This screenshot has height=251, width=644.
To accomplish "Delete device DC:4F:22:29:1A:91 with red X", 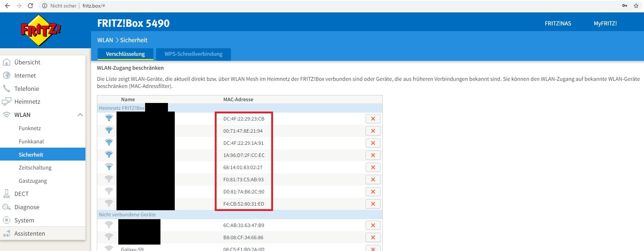I will [373, 143].
